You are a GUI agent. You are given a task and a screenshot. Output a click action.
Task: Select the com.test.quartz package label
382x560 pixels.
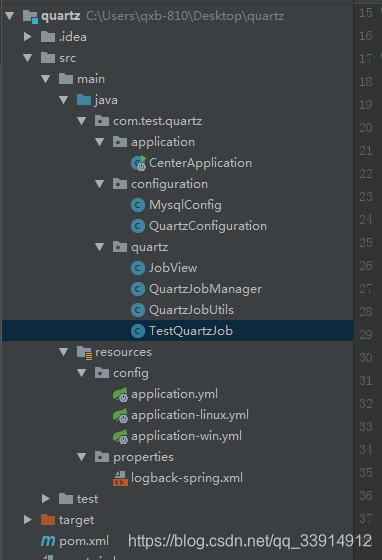pyautogui.click(x=157, y=121)
